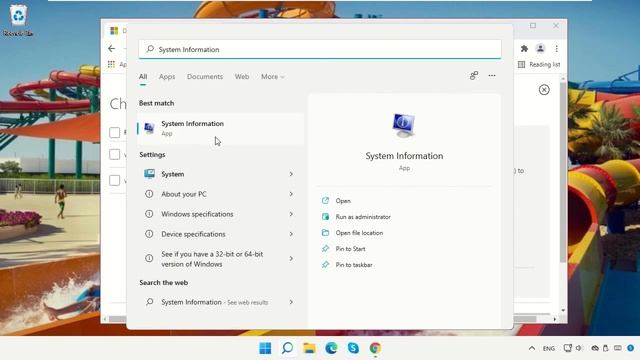Open the Chrome Apps grid shortcut
The width and height of the screenshot is (640, 360).
111,64
